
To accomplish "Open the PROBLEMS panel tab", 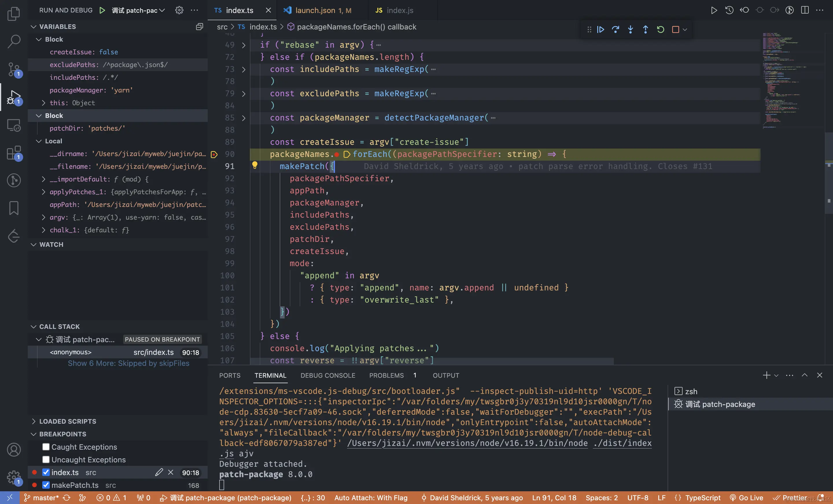I will (386, 375).
